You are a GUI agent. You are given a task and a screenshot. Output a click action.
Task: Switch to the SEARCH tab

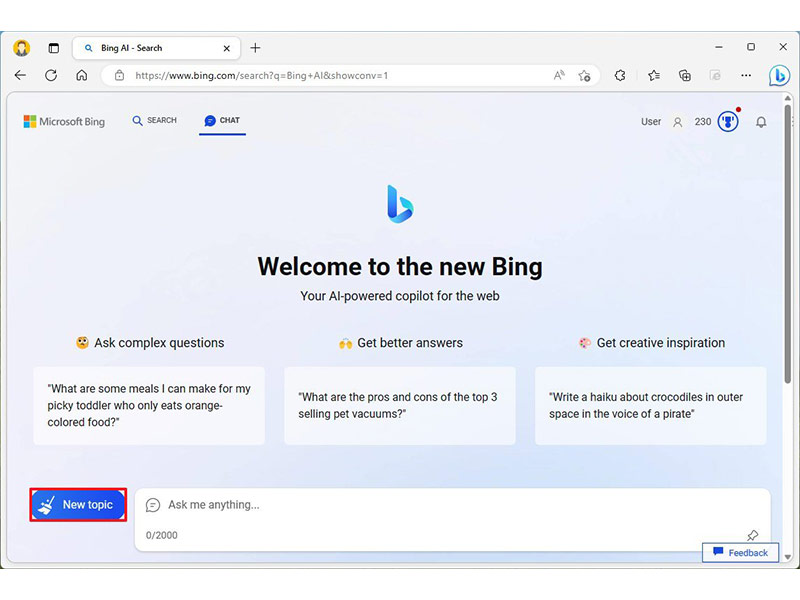[155, 120]
